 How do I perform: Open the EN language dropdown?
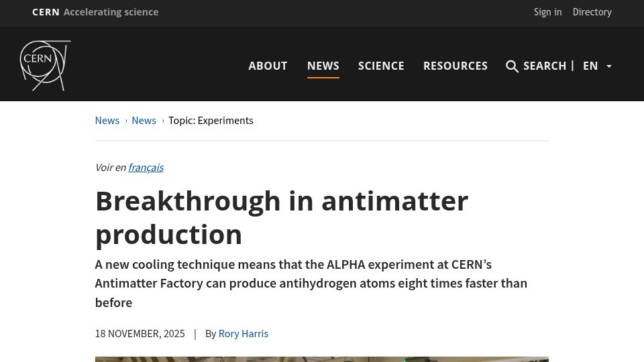pos(598,66)
